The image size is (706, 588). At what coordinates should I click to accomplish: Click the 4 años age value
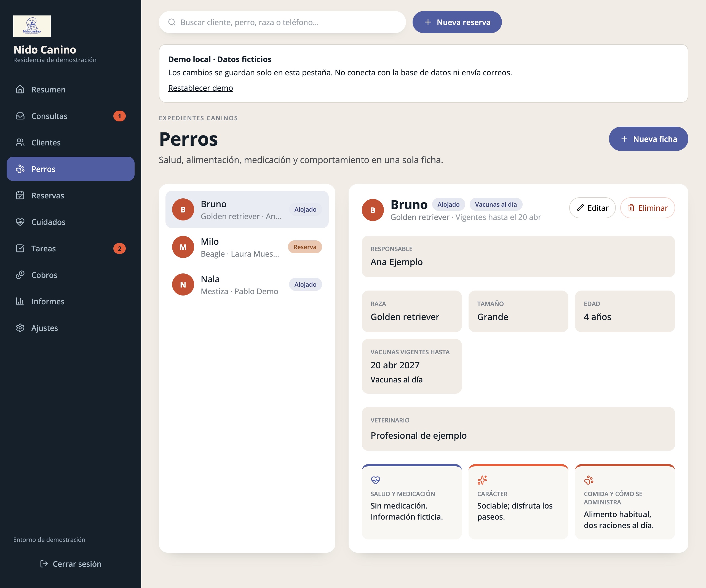[x=597, y=317]
